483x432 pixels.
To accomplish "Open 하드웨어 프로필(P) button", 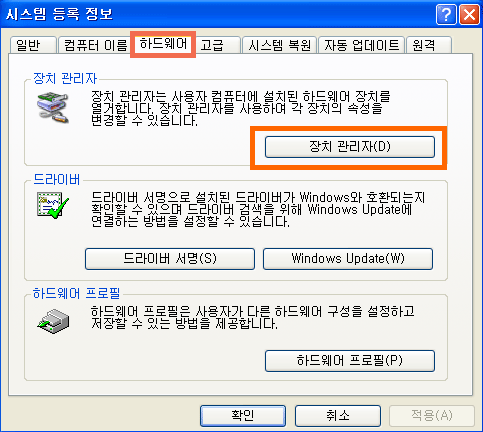I will click(350, 361).
